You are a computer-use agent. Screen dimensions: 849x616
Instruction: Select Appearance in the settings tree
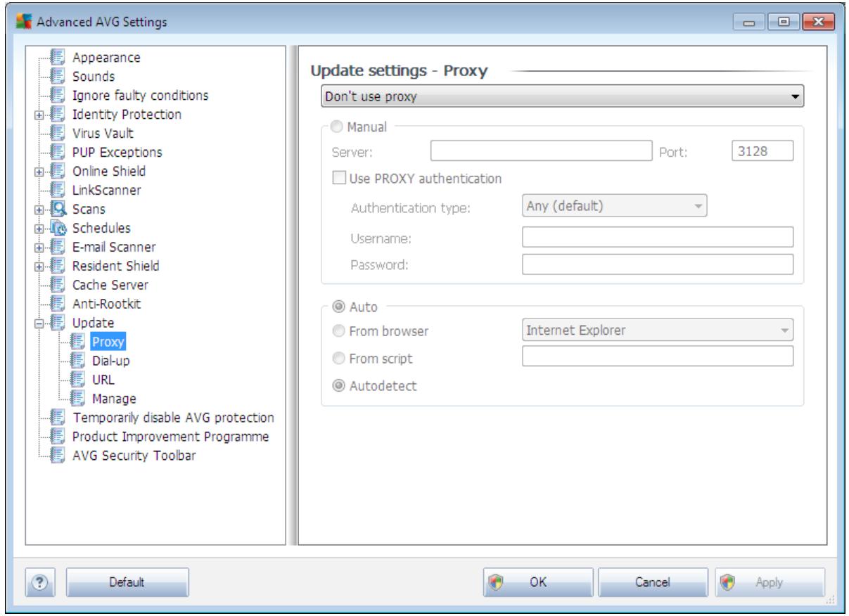tap(106, 57)
